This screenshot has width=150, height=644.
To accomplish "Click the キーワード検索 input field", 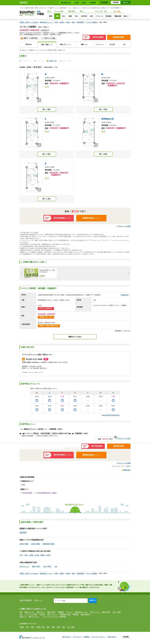I will pyautogui.click(x=71, y=600).
